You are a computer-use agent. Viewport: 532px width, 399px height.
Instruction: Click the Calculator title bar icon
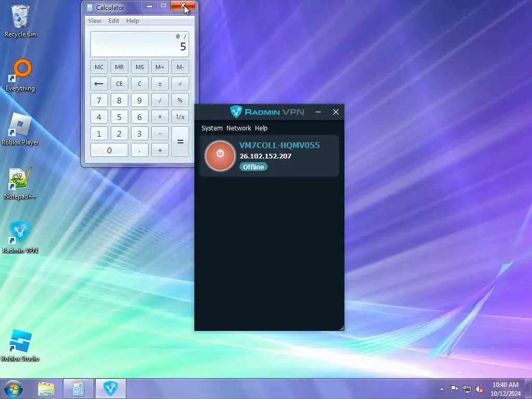coord(89,7)
